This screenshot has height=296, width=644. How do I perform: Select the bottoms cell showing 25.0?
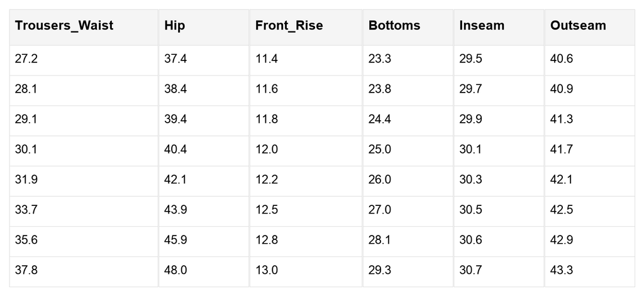(408, 151)
